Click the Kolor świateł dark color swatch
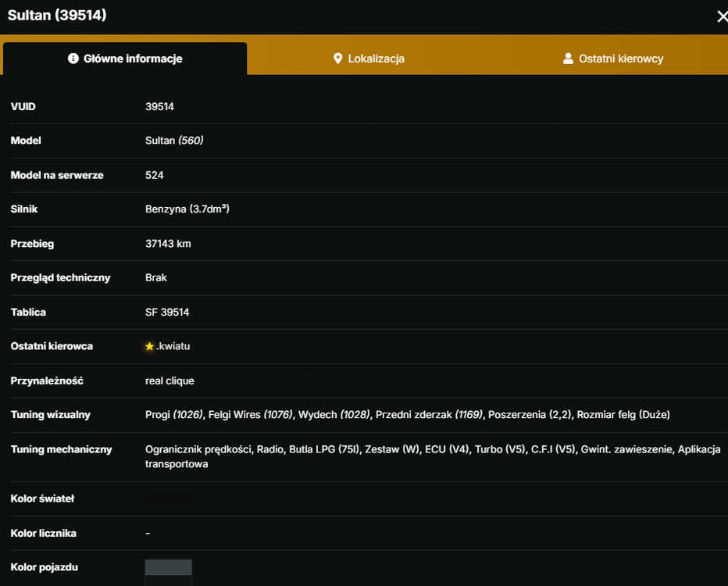This screenshot has width=728, height=586. point(168,499)
